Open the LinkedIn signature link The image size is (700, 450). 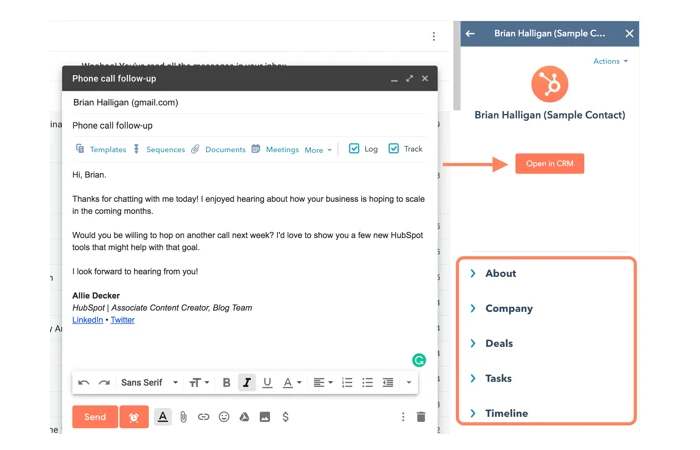pyautogui.click(x=88, y=320)
